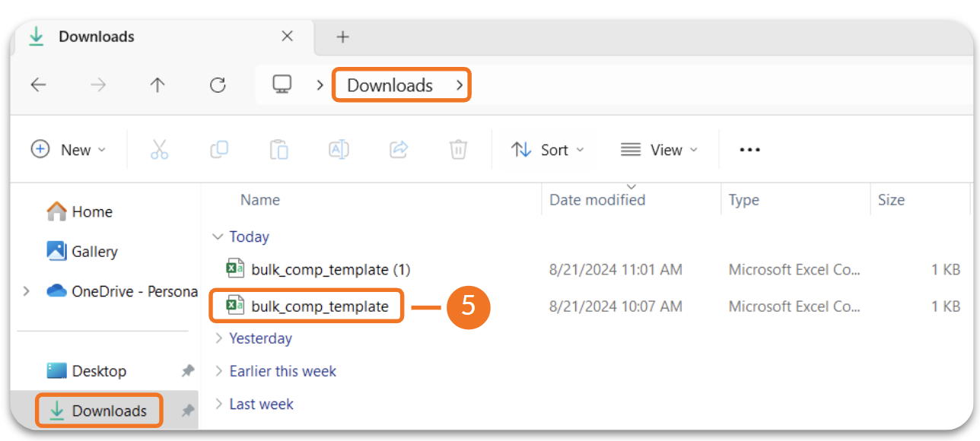Open the See more ellipsis menu
980x441 pixels.
point(749,150)
